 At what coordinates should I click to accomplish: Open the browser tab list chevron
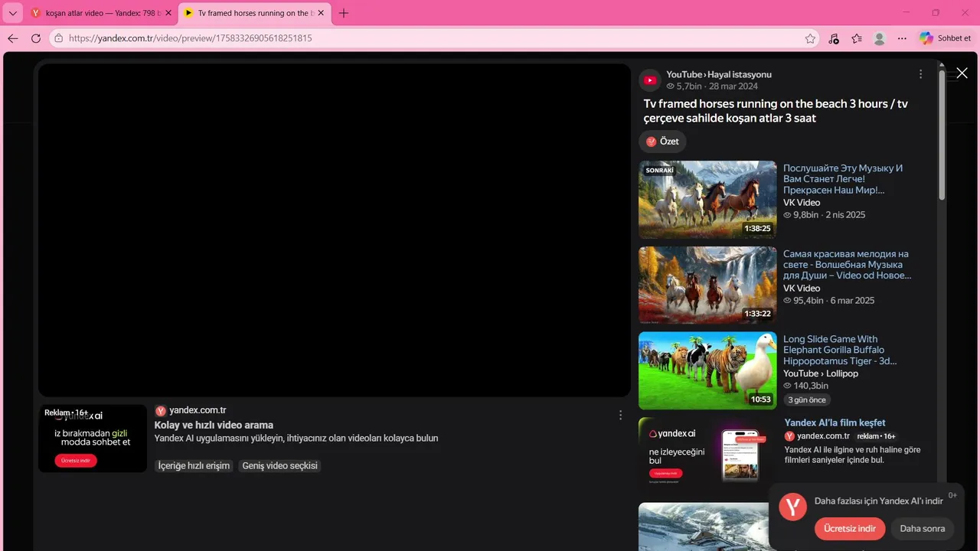12,13
